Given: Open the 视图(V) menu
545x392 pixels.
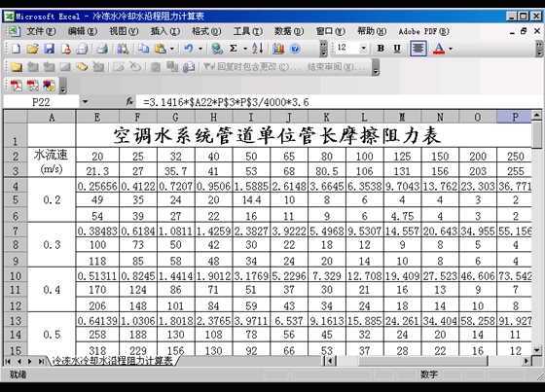Looking at the screenshot, I should click(x=124, y=32).
